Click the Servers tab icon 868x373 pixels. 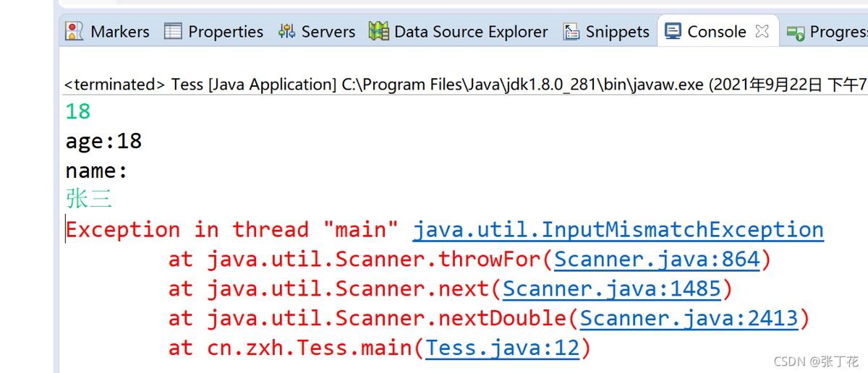coord(286,31)
